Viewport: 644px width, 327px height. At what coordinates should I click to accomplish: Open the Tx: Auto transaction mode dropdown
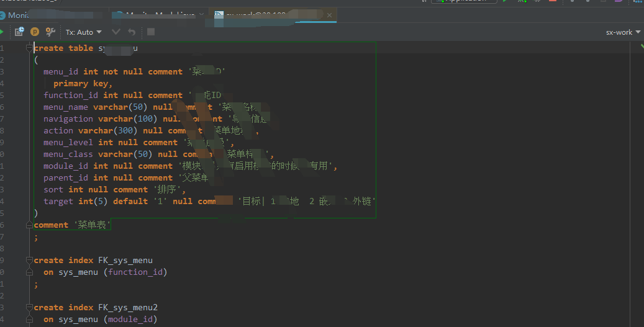83,32
